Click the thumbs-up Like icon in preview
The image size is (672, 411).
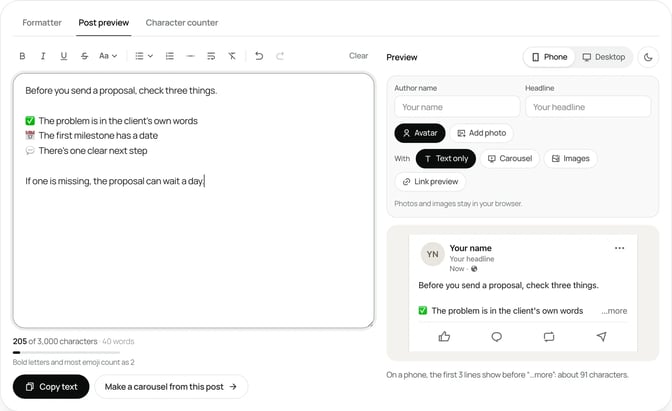(444, 337)
